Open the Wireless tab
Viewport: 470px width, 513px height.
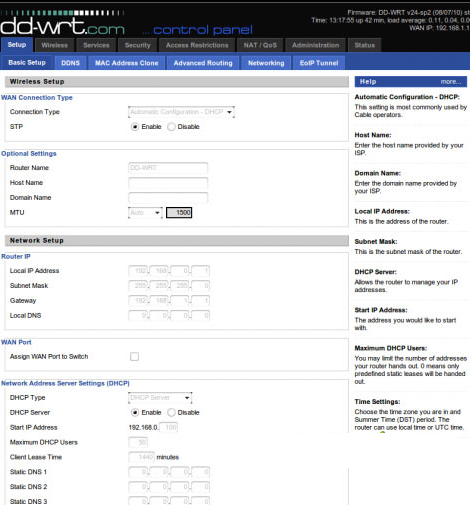click(55, 45)
